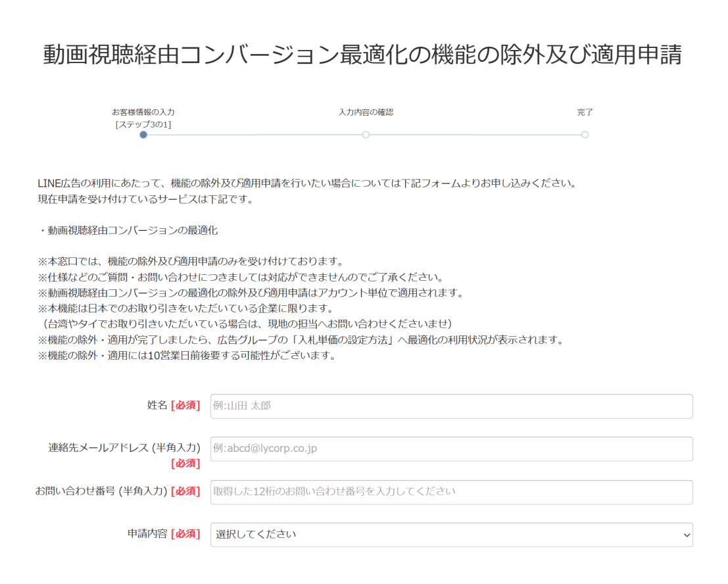Click the ・動画視聴経由コンバージョンの最適化 bullet line
This screenshot has width=728, height=584.
[128, 231]
